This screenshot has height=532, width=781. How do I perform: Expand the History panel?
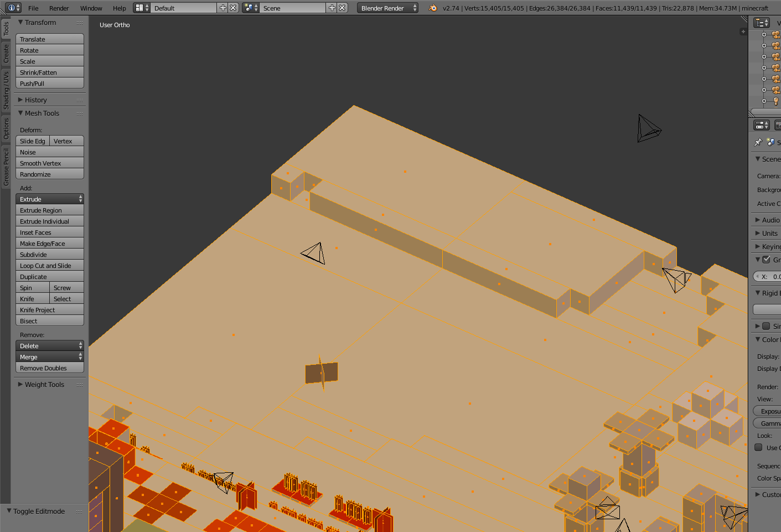tap(35, 100)
